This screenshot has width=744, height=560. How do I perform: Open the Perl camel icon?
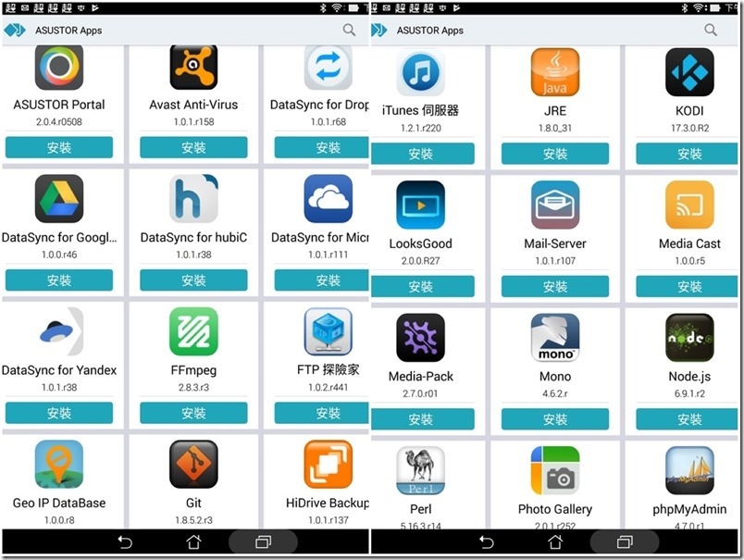point(421,471)
